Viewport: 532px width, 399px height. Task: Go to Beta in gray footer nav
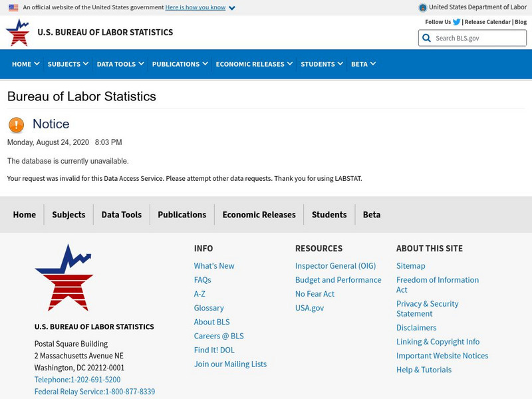(x=372, y=215)
